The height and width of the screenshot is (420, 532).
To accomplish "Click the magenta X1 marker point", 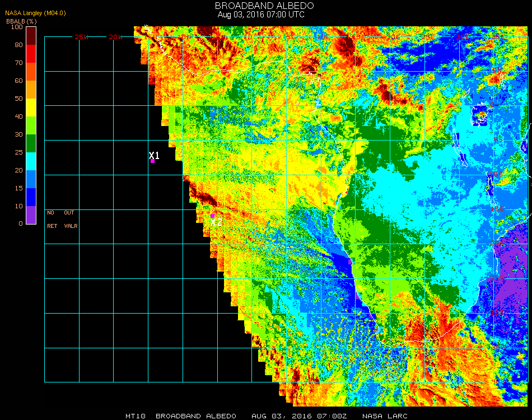I will click(x=152, y=161).
